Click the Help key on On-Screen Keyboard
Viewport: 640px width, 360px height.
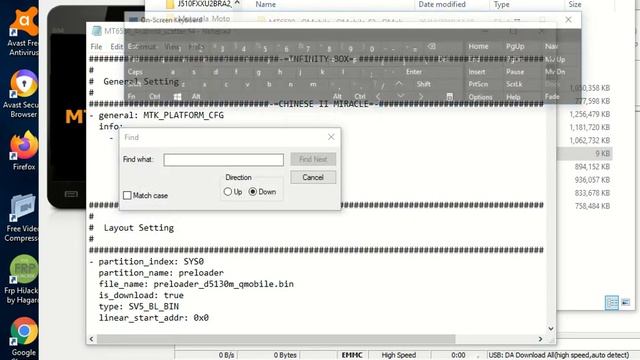pos(513,97)
